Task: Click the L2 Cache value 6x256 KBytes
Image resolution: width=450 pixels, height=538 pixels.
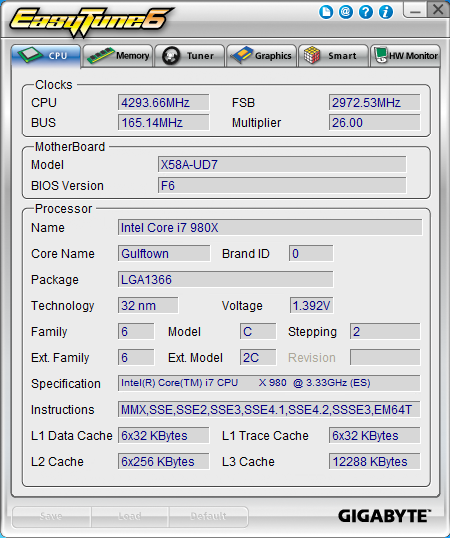Action: 164,461
